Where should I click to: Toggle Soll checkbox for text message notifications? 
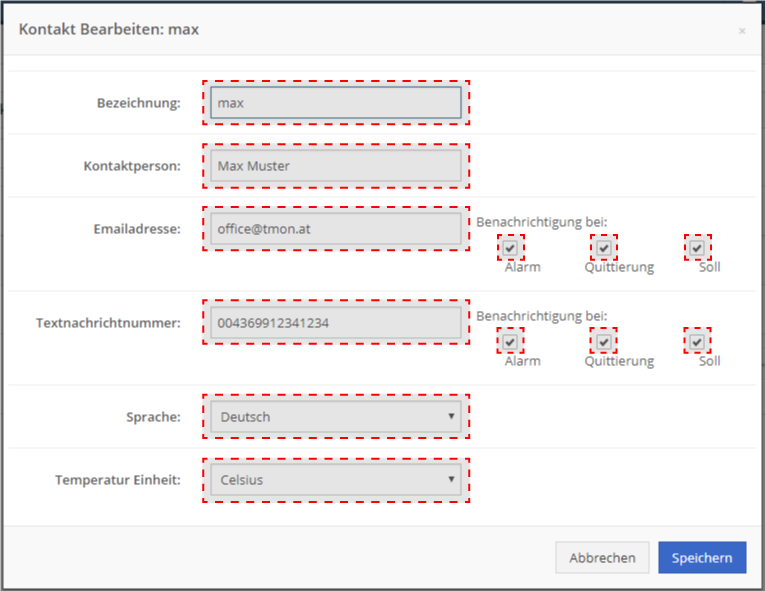point(697,342)
